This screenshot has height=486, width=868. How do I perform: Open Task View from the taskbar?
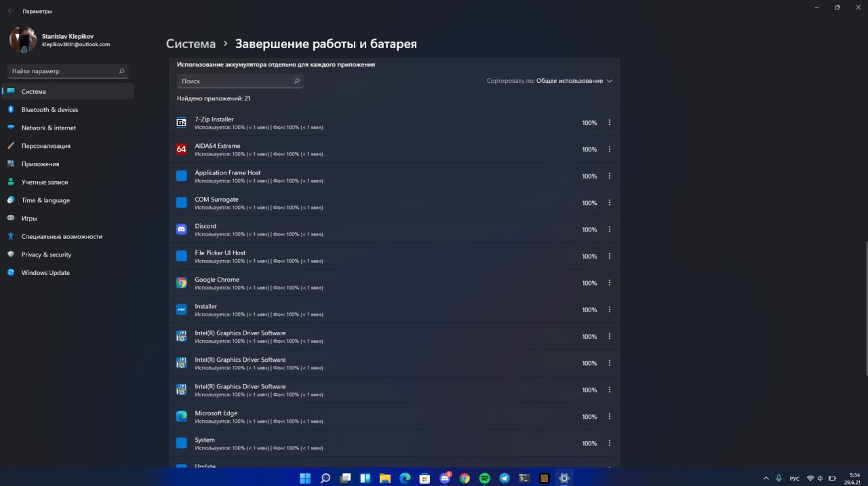(x=345, y=478)
